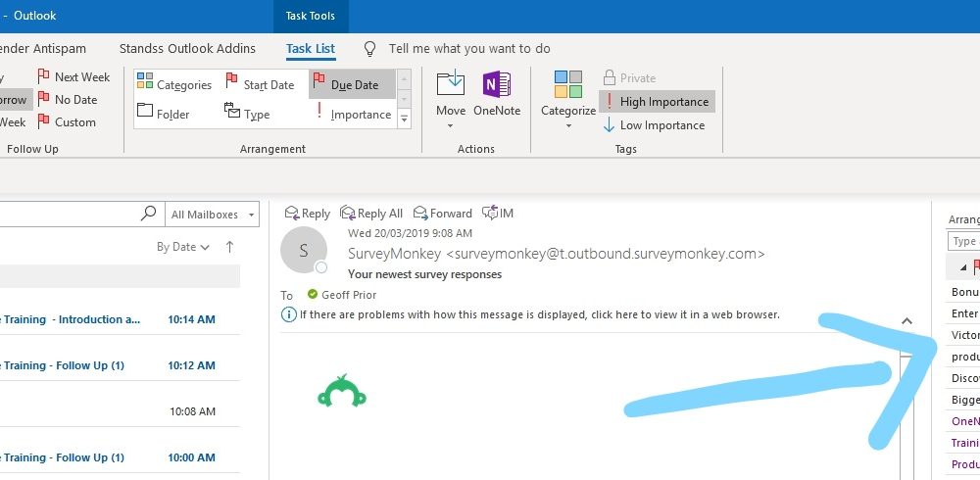Open the 10:12 AM Training Follow Up email
Image resolution: width=980 pixels, height=480 pixels.
[x=120, y=365]
